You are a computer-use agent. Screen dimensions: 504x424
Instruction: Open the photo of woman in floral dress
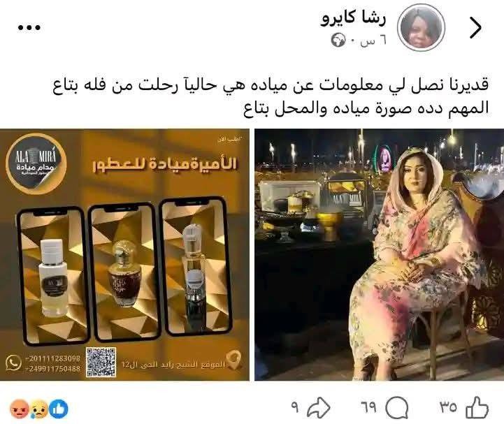click(x=380, y=255)
